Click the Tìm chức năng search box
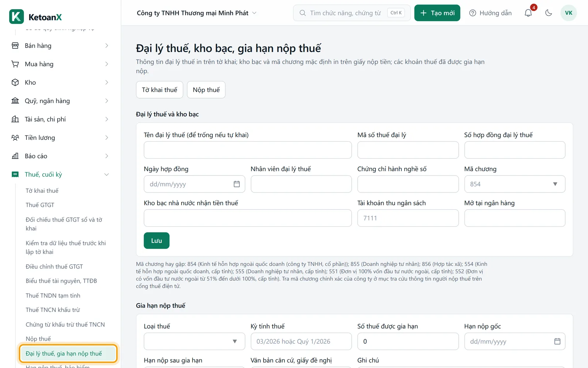The height and width of the screenshot is (368, 588). [352, 13]
